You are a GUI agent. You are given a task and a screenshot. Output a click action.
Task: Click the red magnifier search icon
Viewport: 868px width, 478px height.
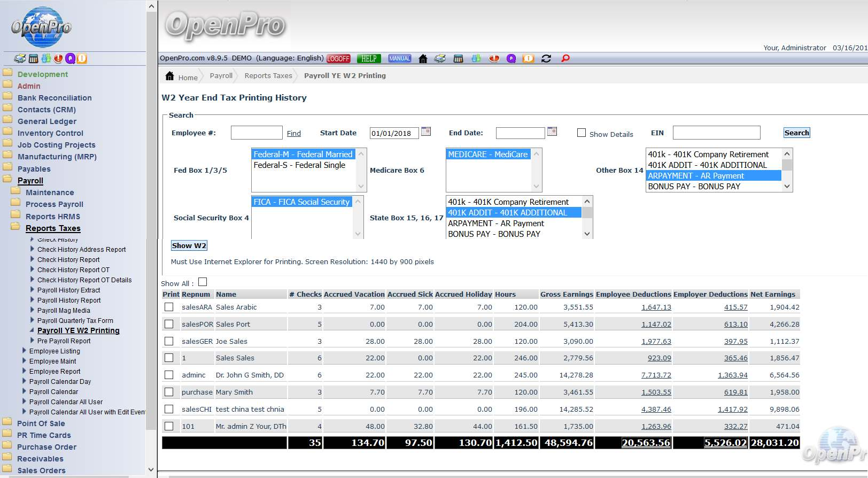[x=565, y=58]
